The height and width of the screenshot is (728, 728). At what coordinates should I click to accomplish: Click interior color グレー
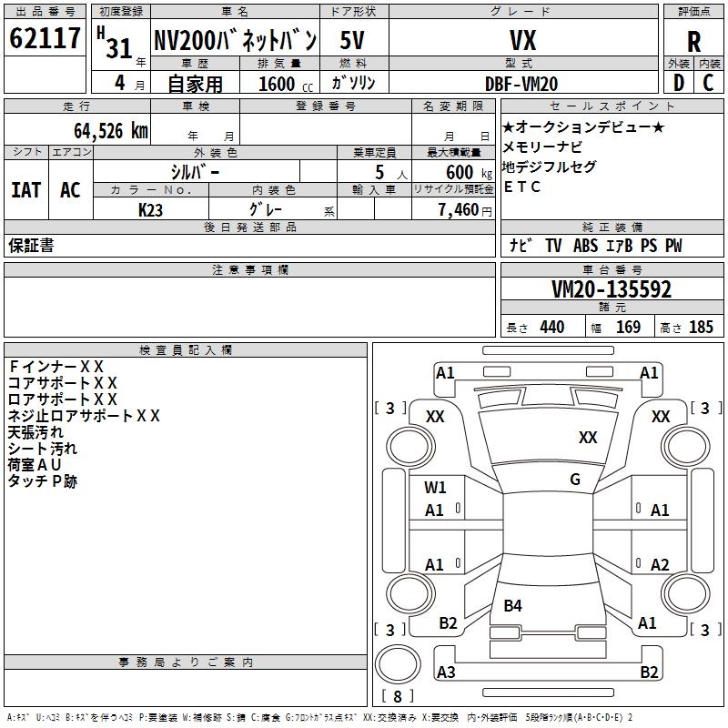(x=266, y=209)
